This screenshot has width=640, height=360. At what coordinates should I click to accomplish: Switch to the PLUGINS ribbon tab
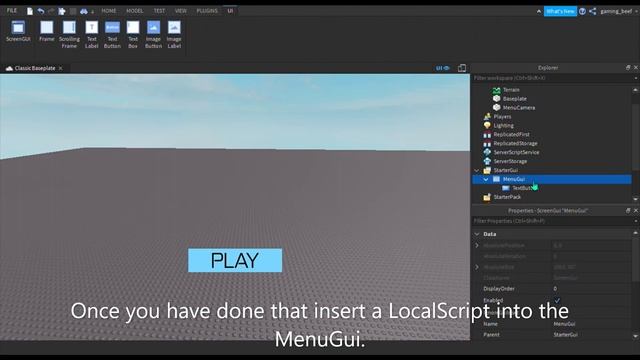(x=207, y=11)
